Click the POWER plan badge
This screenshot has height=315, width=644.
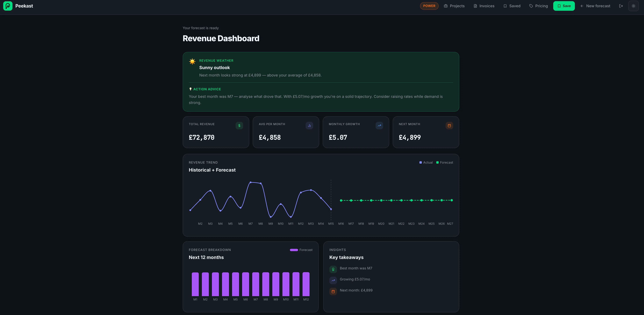coord(429,6)
